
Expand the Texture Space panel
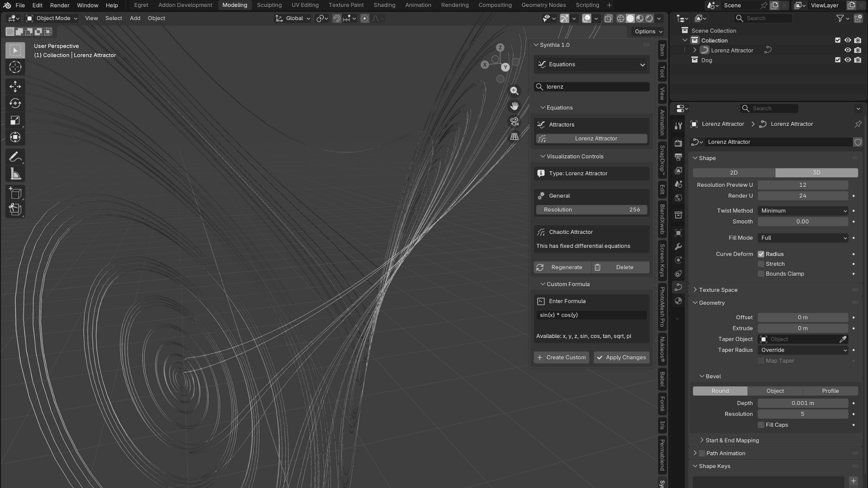click(718, 290)
